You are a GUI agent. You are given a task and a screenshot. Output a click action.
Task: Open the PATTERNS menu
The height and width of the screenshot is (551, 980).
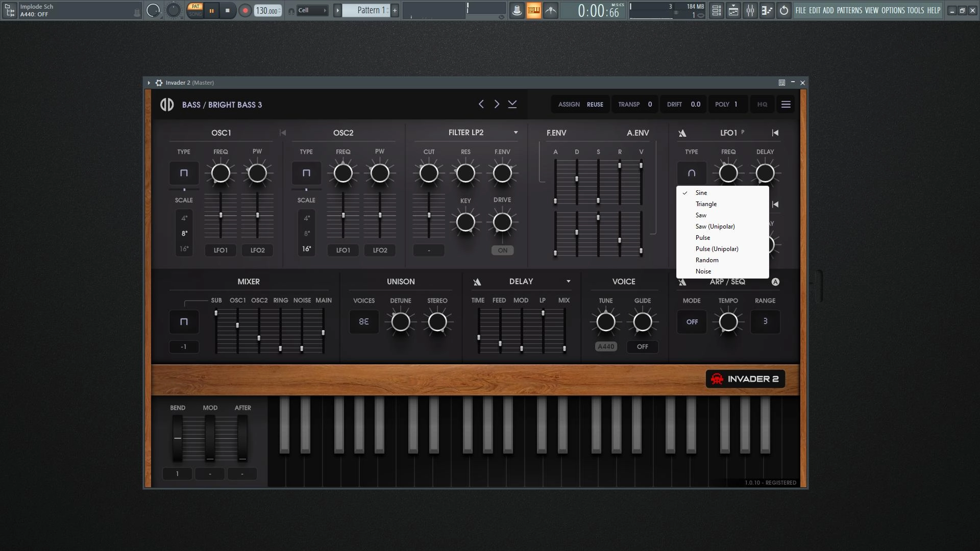[849, 10]
